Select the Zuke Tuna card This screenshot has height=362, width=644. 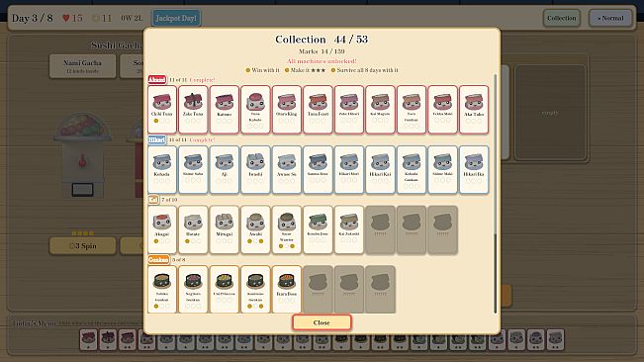click(193, 110)
